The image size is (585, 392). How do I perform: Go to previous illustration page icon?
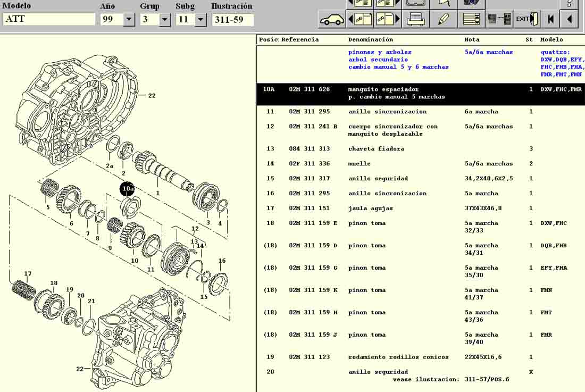360,20
